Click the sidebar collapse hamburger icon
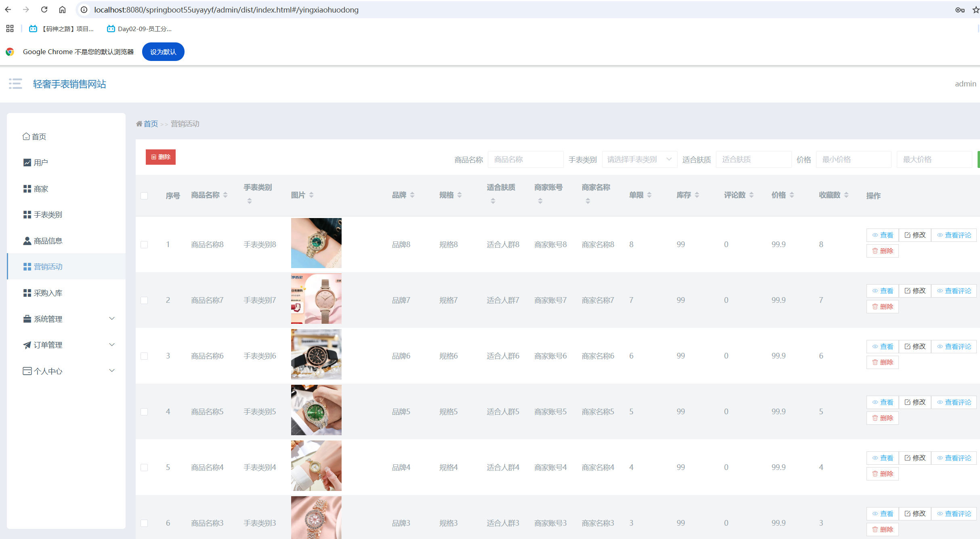This screenshot has width=980, height=539. (15, 84)
